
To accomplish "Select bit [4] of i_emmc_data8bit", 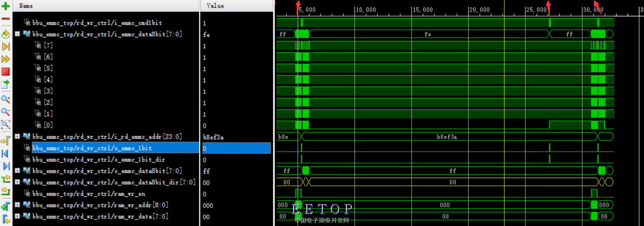I will pos(48,79).
